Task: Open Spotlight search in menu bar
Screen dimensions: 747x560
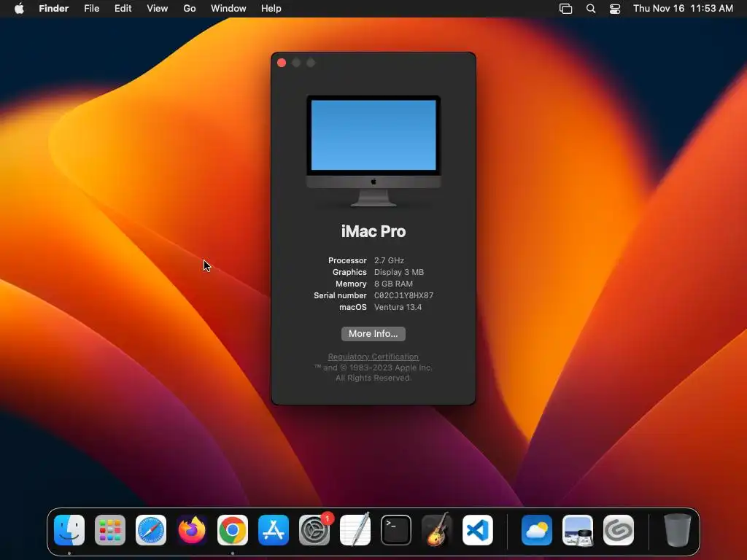Action: point(591,9)
